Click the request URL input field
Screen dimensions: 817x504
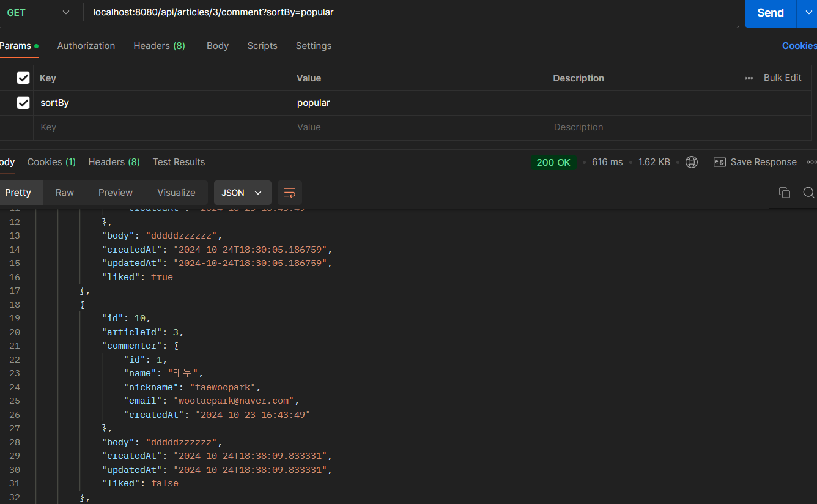click(x=410, y=12)
